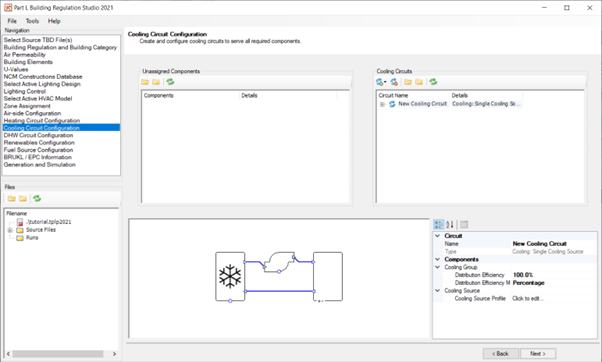Viewport: 602px width, 362px height.
Task: Expand the Source Files tree node
Action: [10, 230]
